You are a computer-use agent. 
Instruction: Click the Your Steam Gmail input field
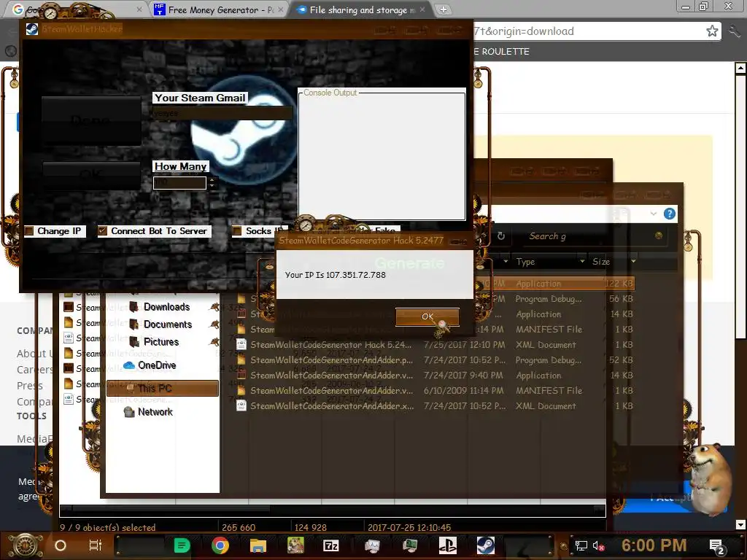click(222, 113)
